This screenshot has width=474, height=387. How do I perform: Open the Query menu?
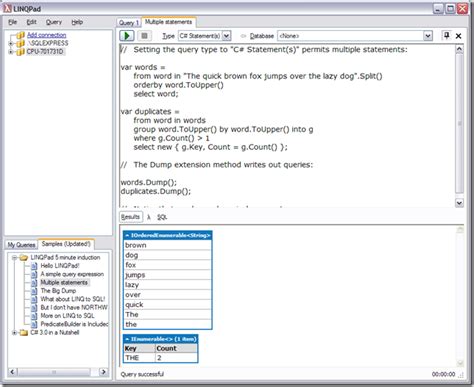[54, 22]
